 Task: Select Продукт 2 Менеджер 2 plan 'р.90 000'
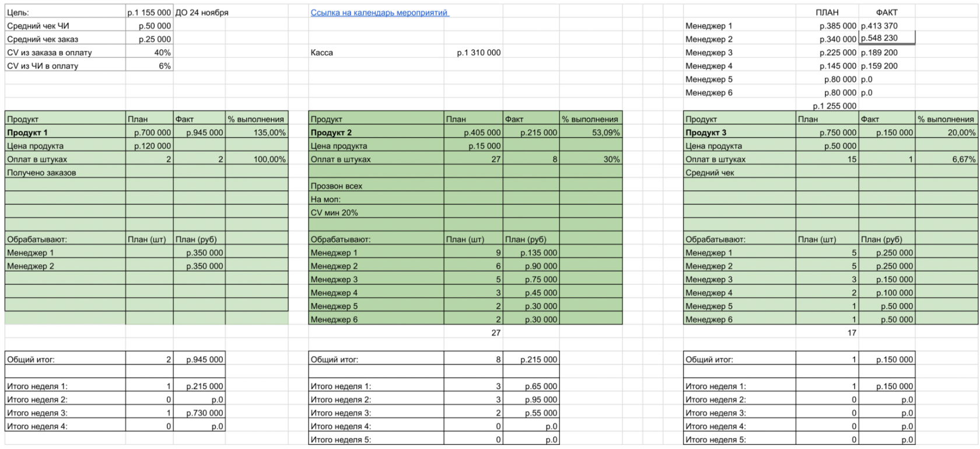[x=531, y=266]
